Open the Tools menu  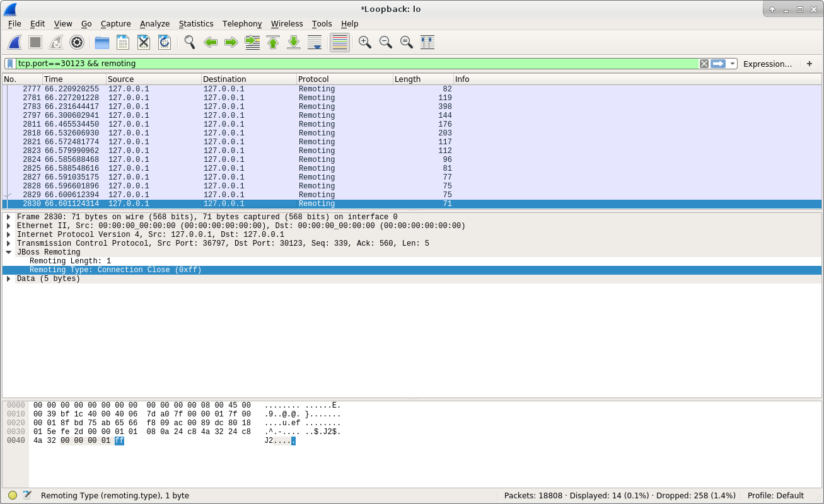tap(322, 24)
